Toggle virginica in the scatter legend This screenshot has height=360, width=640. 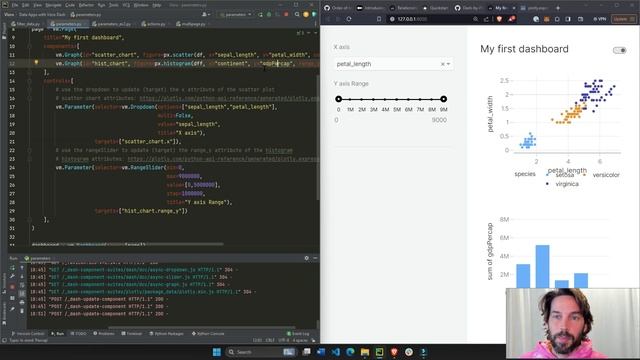(563, 184)
